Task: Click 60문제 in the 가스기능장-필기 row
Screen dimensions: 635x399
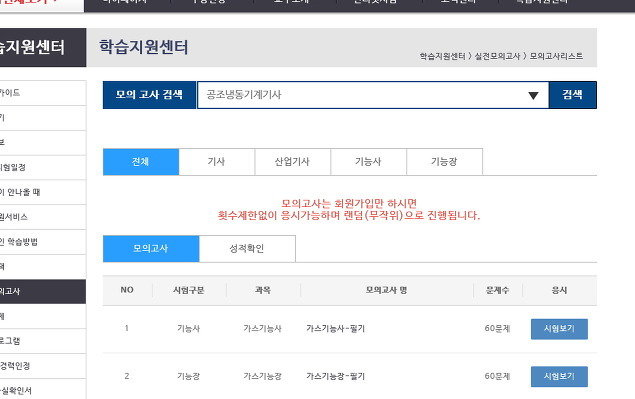Action: click(497, 376)
